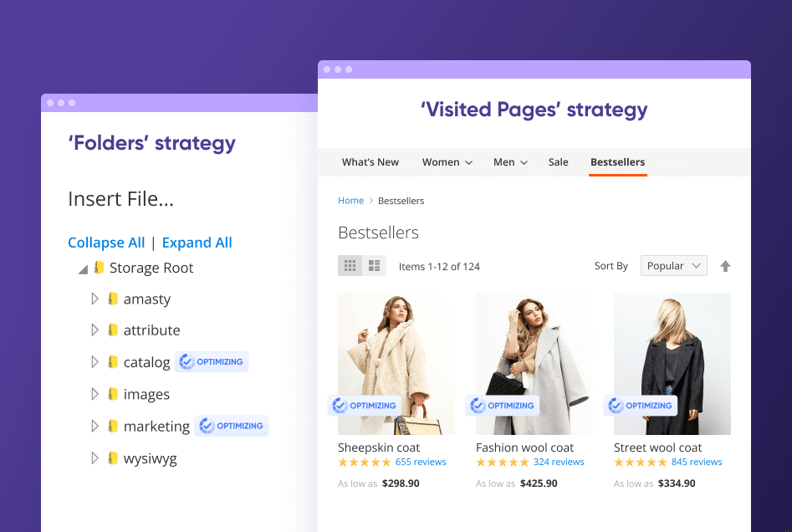The height and width of the screenshot is (532, 792).
Task: Click the Optimizing badge beside catalog folder
Action: click(x=212, y=361)
